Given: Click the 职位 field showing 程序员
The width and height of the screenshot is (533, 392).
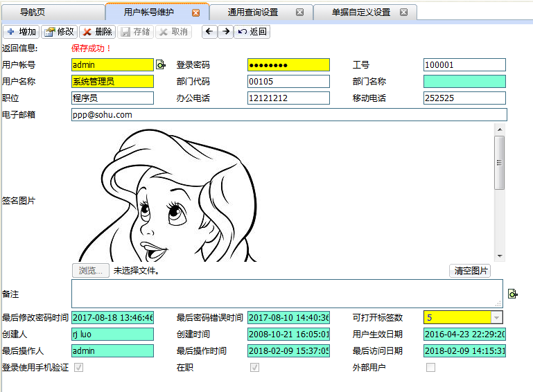Looking at the screenshot, I should [x=112, y=98].
